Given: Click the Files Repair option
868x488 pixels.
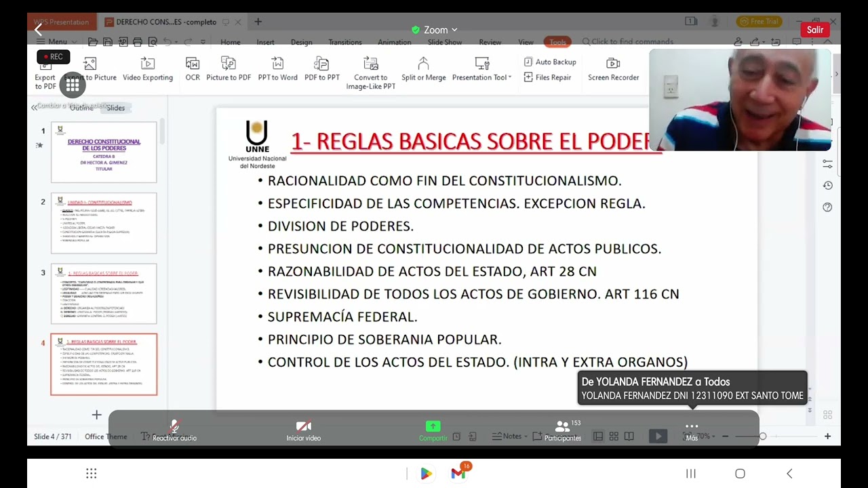Looking at the screenshot, I should pos(548,77).
